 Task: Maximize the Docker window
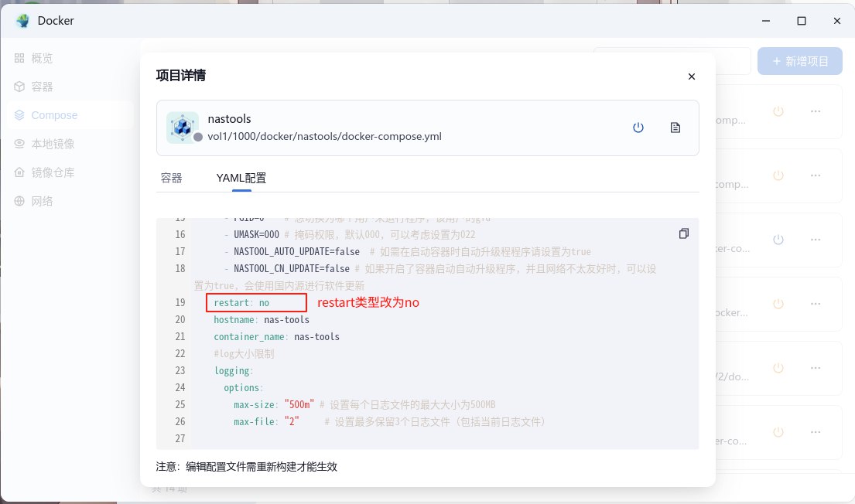point(802,21)
